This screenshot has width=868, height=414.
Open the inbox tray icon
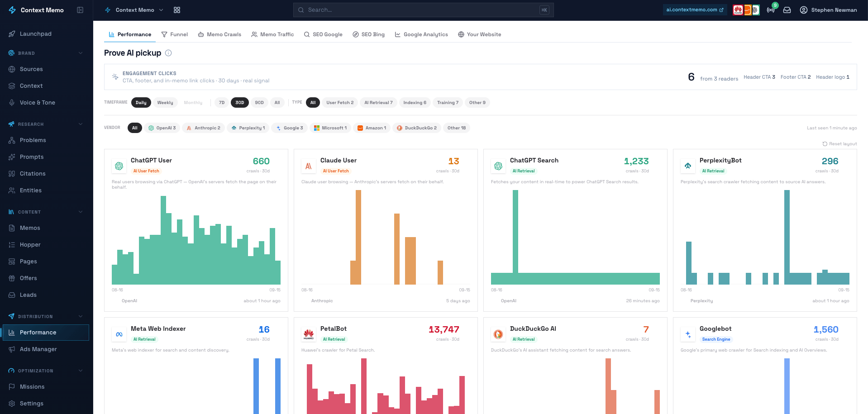[787, 10]
